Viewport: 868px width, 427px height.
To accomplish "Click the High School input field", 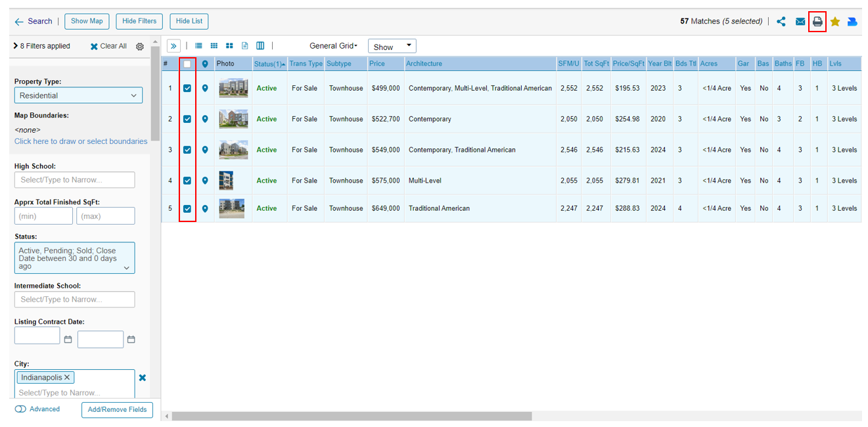I will (74, 179).
